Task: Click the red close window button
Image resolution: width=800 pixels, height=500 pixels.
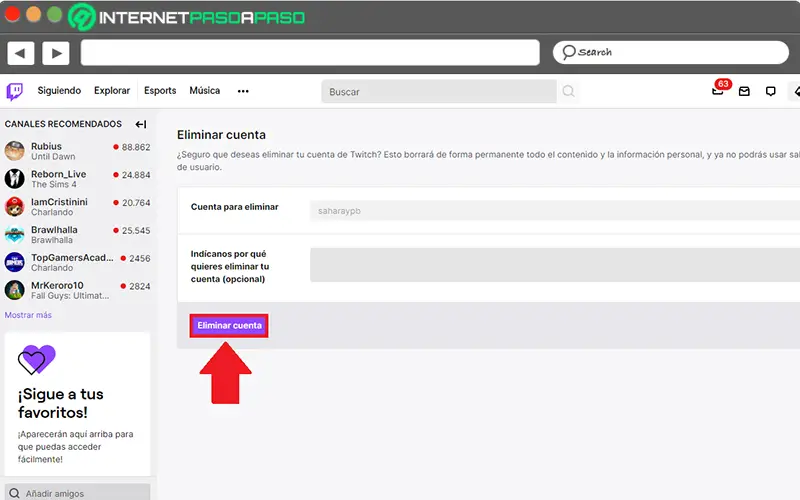Action: pos(12,14)
